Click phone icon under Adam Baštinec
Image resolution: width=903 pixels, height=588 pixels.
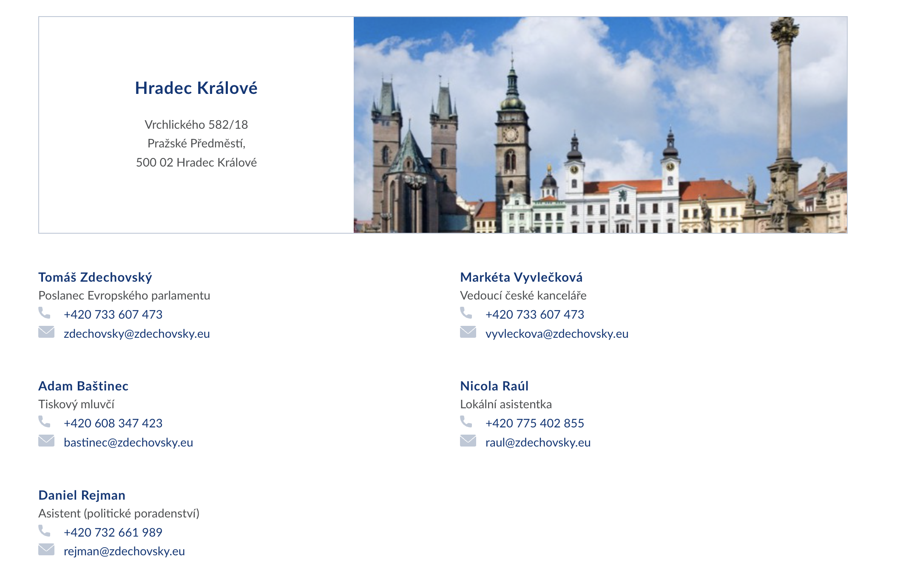tap(44, 421)
